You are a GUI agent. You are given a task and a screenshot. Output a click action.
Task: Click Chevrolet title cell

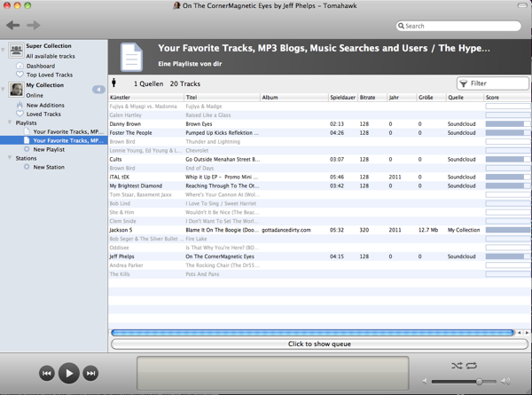[197, 151]
